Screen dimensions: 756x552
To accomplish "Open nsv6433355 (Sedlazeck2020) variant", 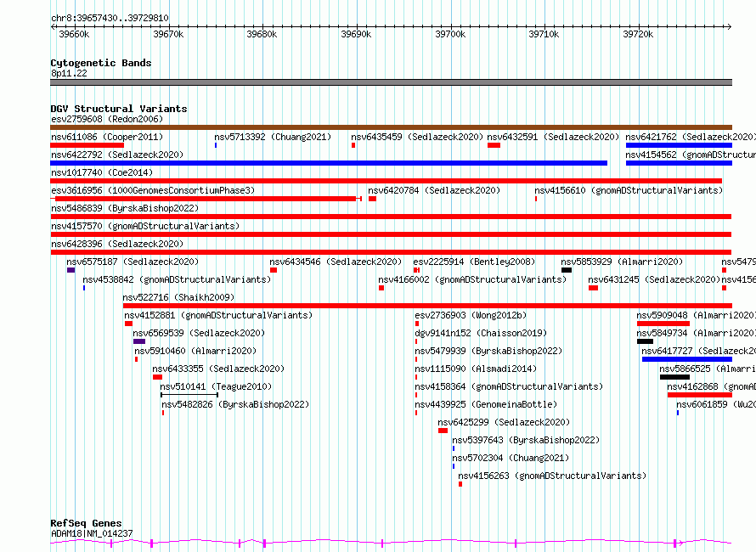I will [x=218, y=369].
